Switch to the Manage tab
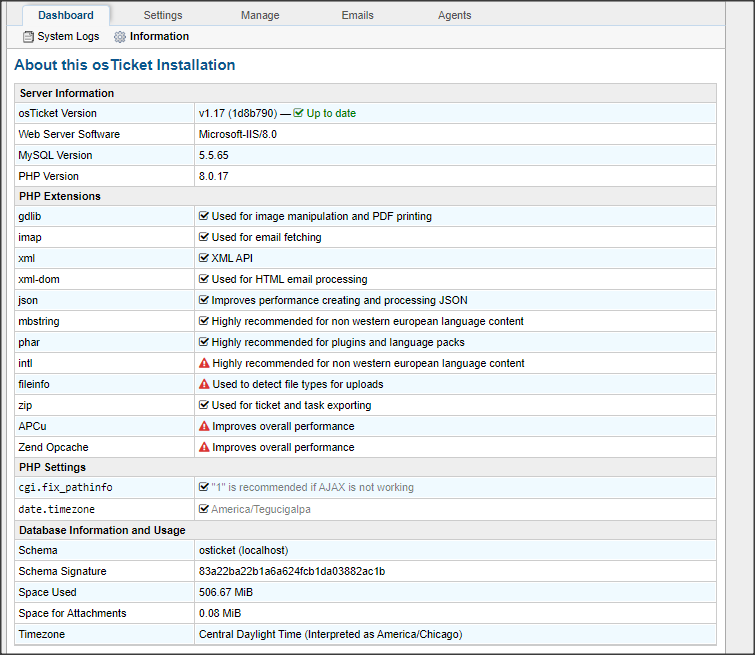Viewport: 755px width, 655px height. pyautogui.click(x=260, y=15)
